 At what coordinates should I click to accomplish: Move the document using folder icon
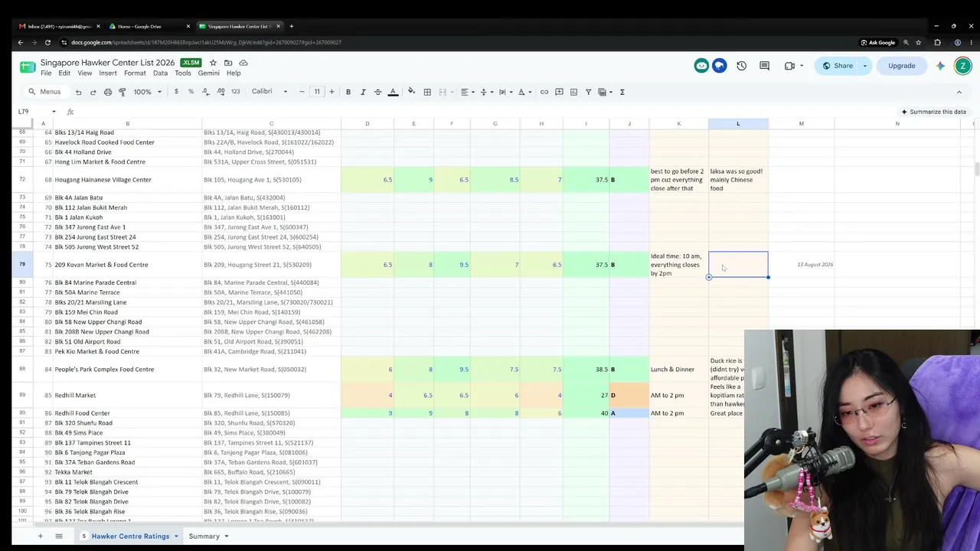click(x=228, y=63)
